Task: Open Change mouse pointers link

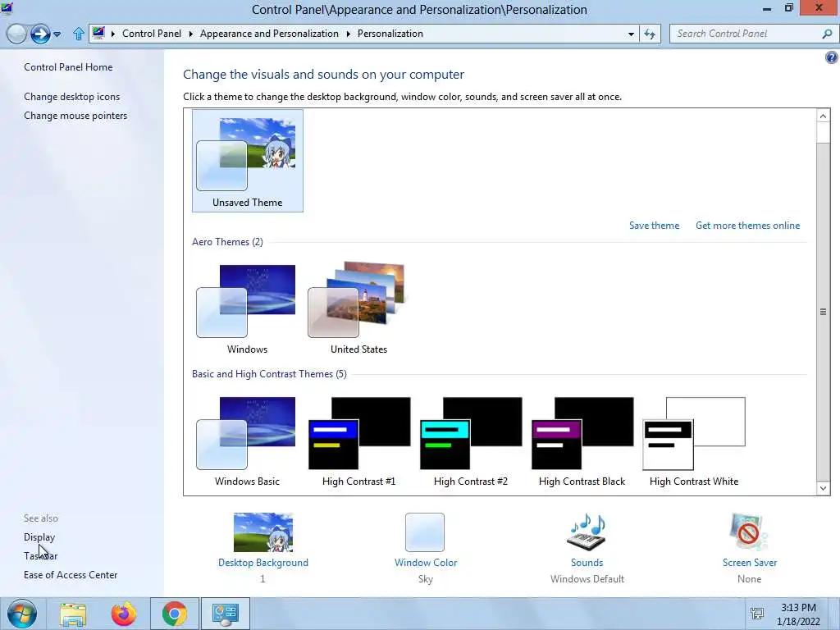Action: [x=75, y=115]
